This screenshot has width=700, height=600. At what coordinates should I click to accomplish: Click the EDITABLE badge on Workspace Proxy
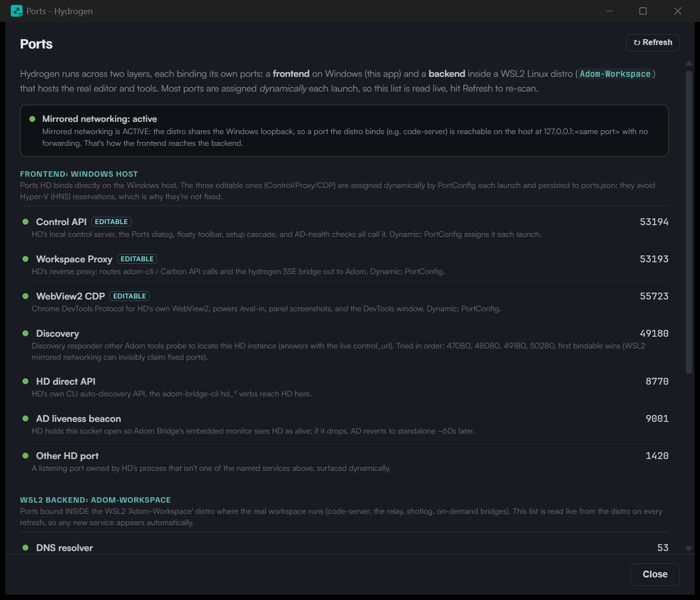[x=137, y=259]
